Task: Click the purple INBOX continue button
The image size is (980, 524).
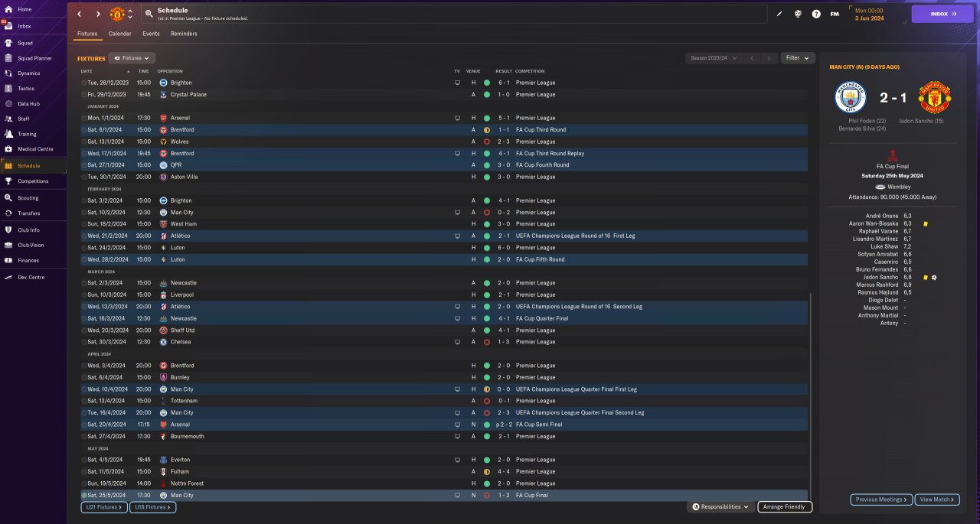Action: point(942,14)
